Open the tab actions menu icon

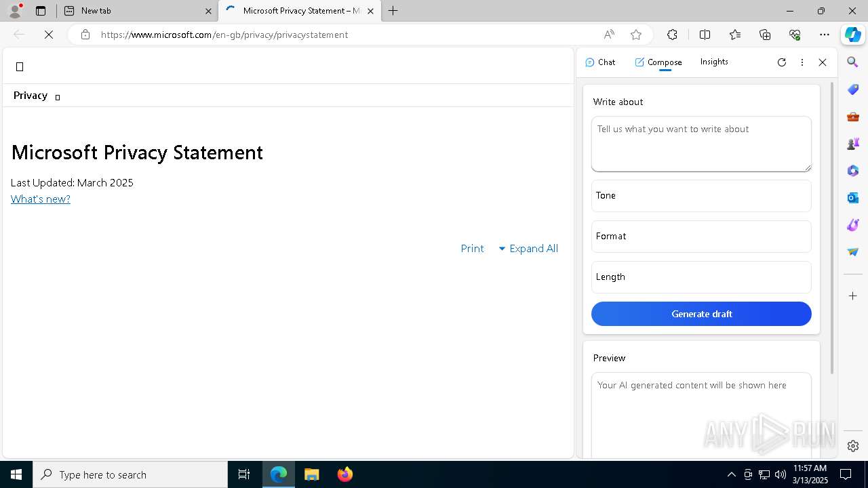pos(41,11)
